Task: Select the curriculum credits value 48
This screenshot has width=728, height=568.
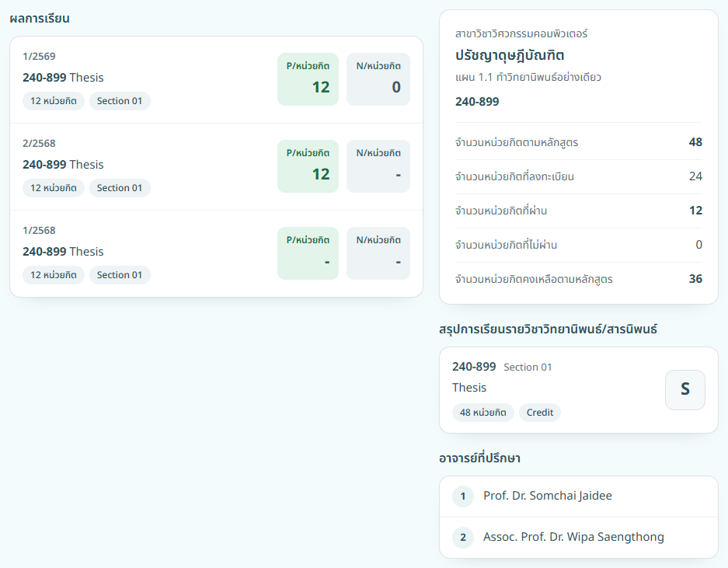Action: coord(695,142)
